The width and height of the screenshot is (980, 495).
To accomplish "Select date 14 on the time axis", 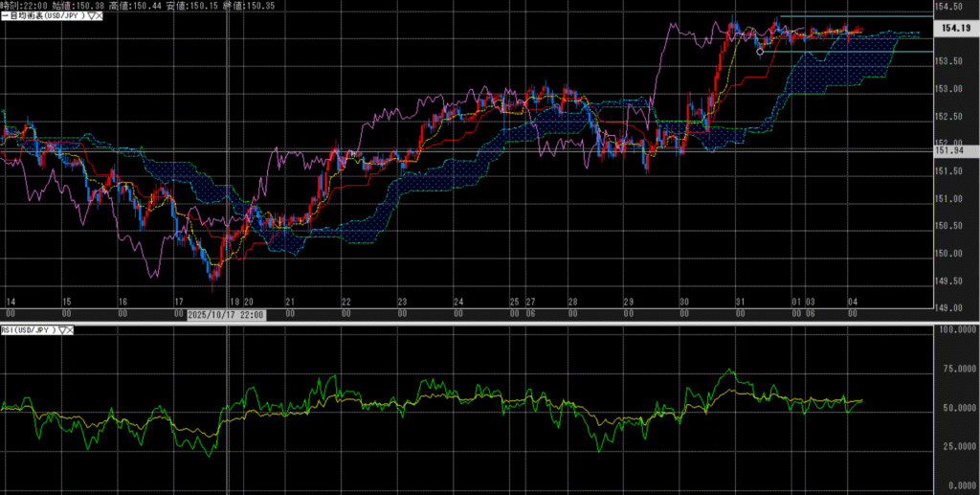I will click(x=9, y=302).
